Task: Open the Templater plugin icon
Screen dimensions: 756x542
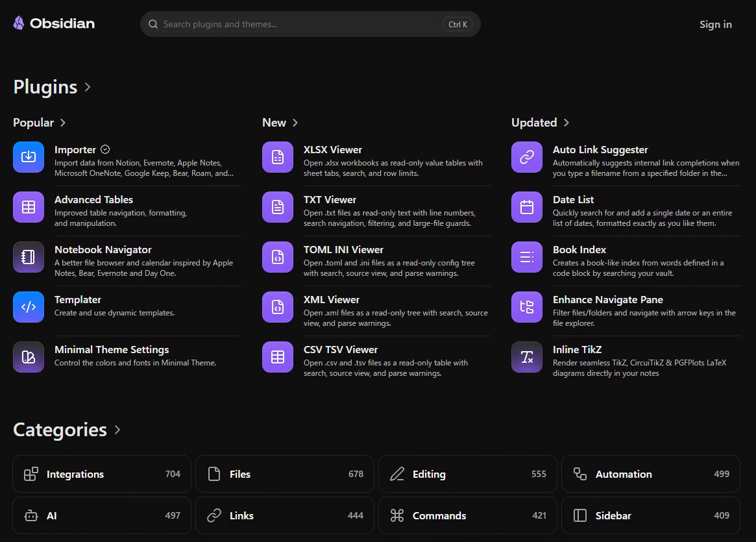Action: [29, 306]
